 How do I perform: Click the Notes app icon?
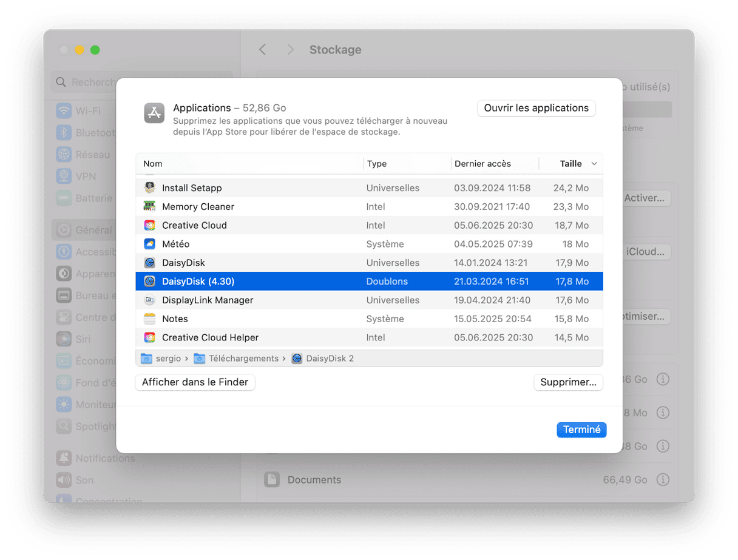point(149,319)
